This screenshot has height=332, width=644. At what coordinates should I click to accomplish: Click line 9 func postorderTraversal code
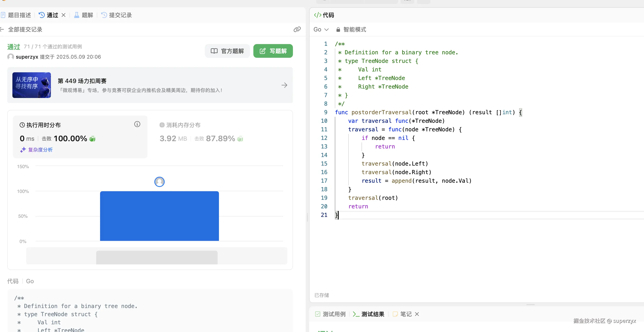[428, 112]
